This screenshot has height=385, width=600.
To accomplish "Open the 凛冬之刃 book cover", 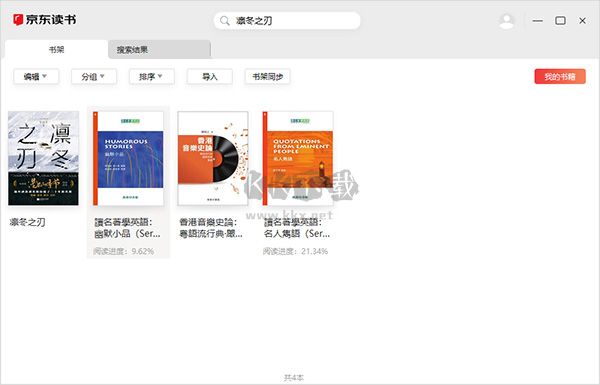I will 43,158.
